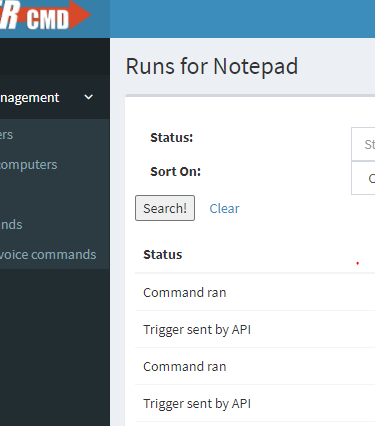Open the management sidebar section
Viewport: 375px width, 426px height.
55,97
